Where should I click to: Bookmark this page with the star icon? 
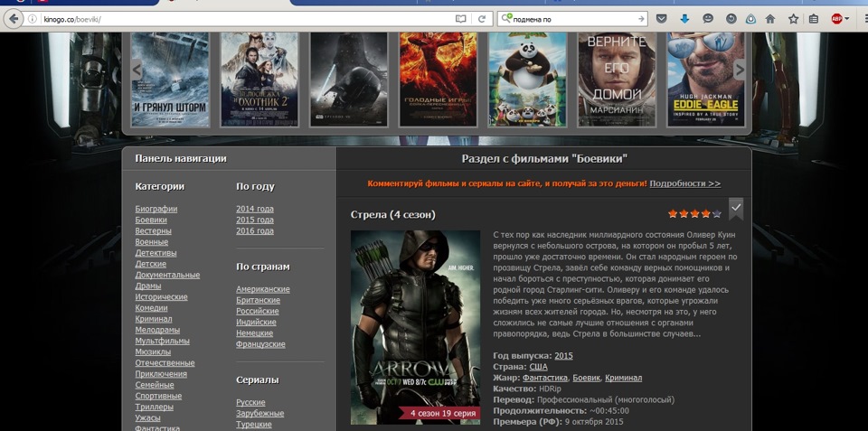coord(793,19)
